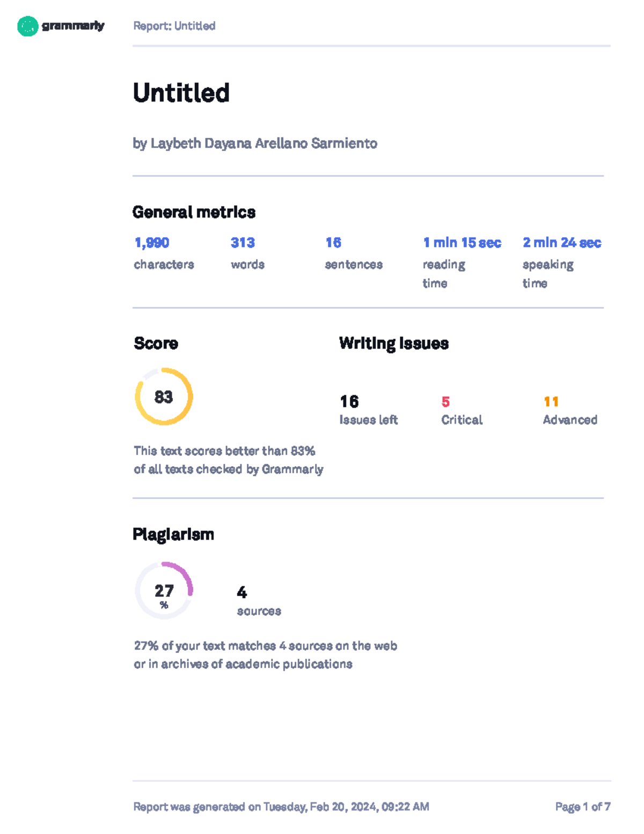Show the 11 Advanced issues count
The height and width of the screenshot is (834, 644).
[x=551, y=402]
